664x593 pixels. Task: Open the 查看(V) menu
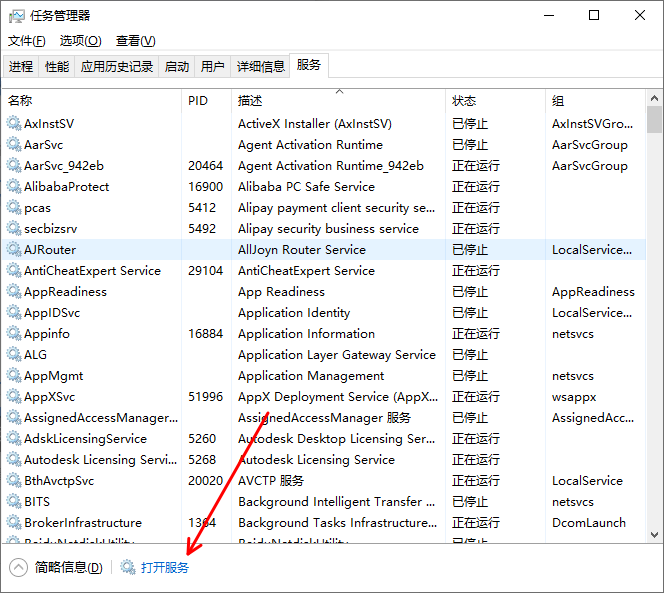tap(135, 41)
